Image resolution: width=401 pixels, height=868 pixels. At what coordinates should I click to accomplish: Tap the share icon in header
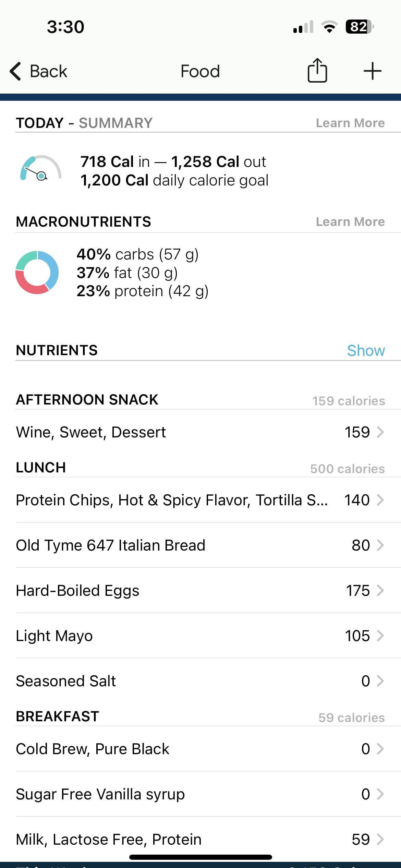[317, 71]
